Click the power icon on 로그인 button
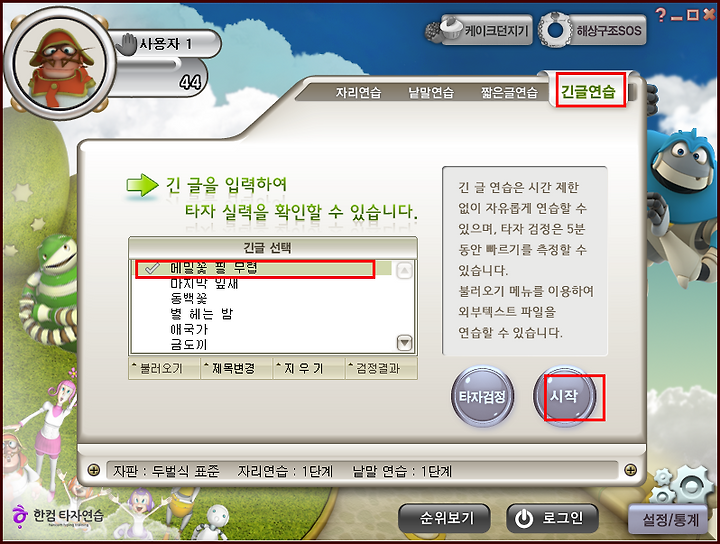 pos(524,519)
